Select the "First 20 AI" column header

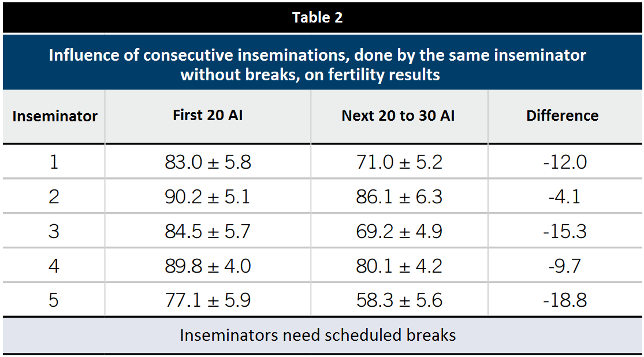[208, 115]
